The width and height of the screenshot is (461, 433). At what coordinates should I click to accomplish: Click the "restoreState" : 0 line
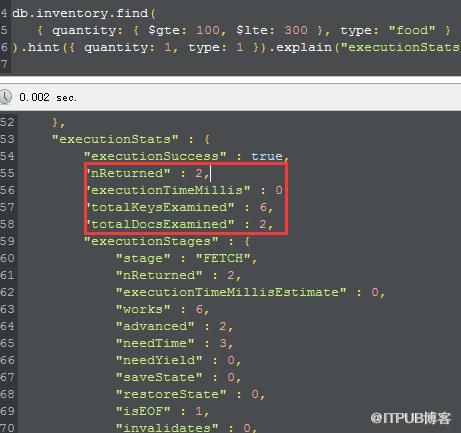click(x=190, y=394)
